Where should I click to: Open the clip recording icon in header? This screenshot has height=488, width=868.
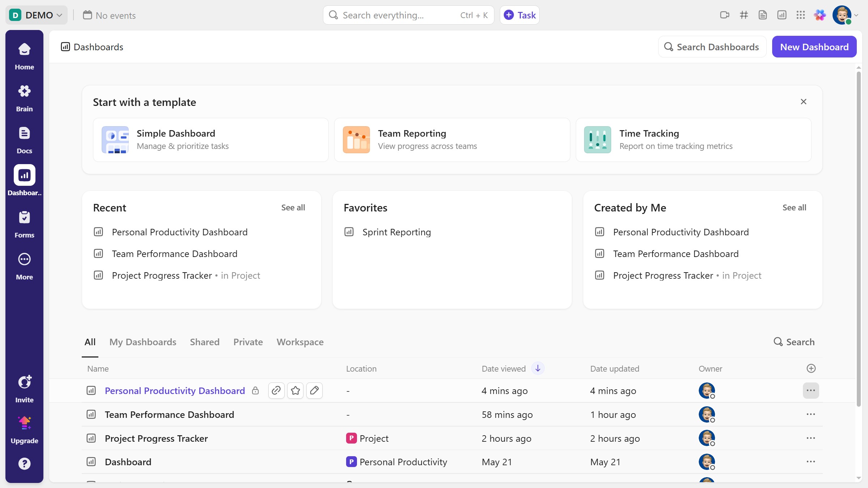pyautogui.click(x=724, y=15)
